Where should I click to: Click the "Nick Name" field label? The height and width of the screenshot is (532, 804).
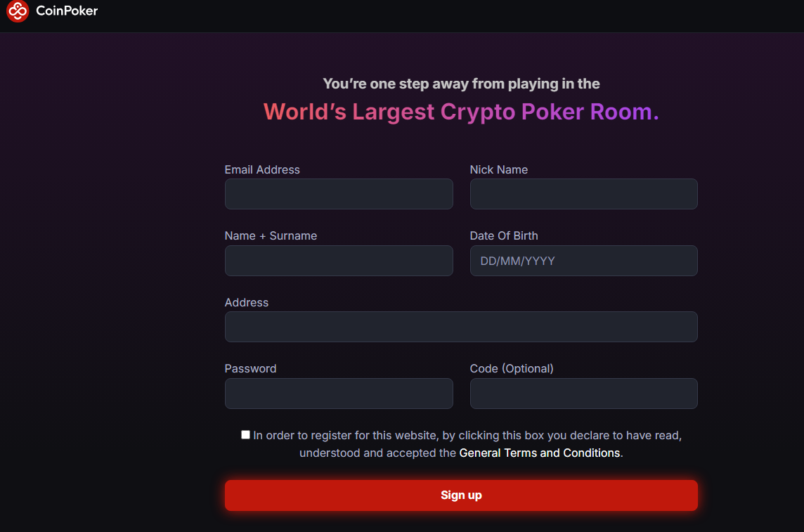(x=498, y=169)
